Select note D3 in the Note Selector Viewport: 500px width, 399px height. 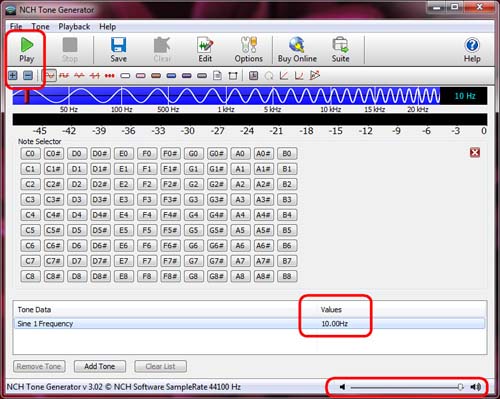(77, 200)
